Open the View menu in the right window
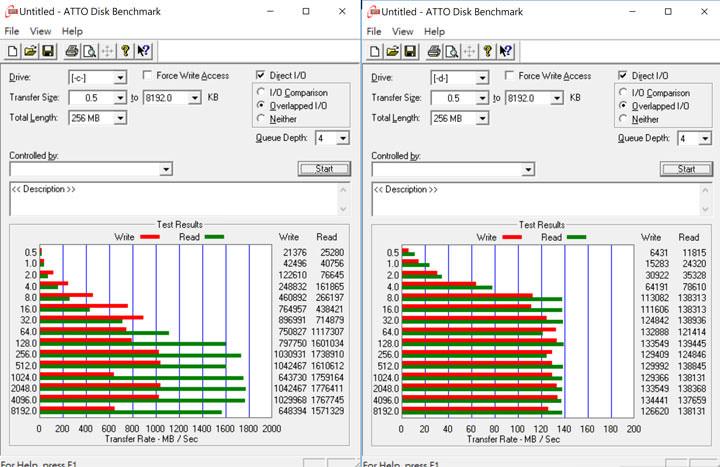 coord(401,31)
